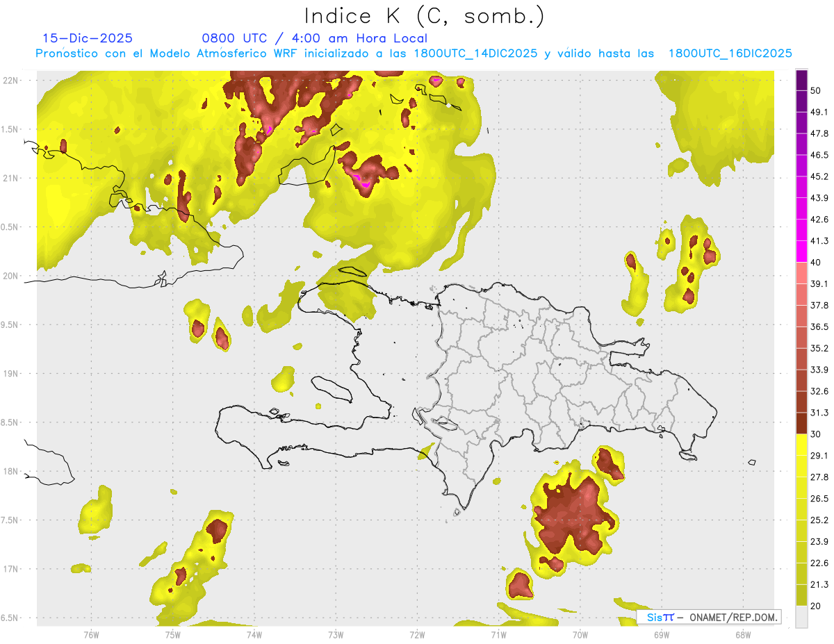Pick the dark brown swatch between 30 and 31.3
834x644 pixels.
click(802, 423)
